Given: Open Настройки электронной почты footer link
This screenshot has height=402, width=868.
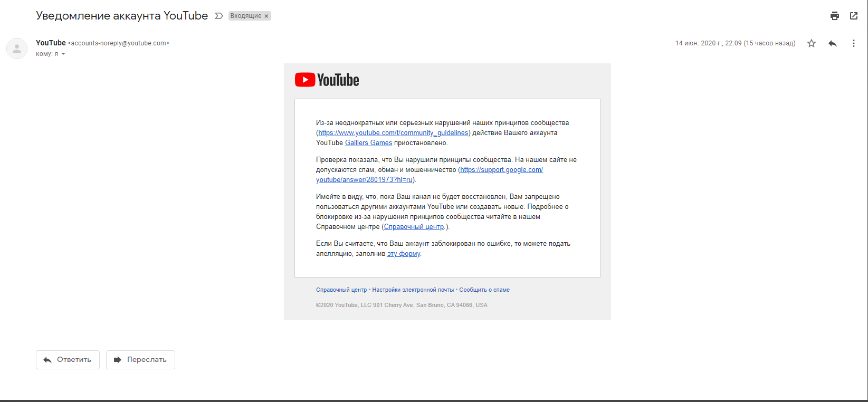Looking at the screenshot, I should coord(413,290).
